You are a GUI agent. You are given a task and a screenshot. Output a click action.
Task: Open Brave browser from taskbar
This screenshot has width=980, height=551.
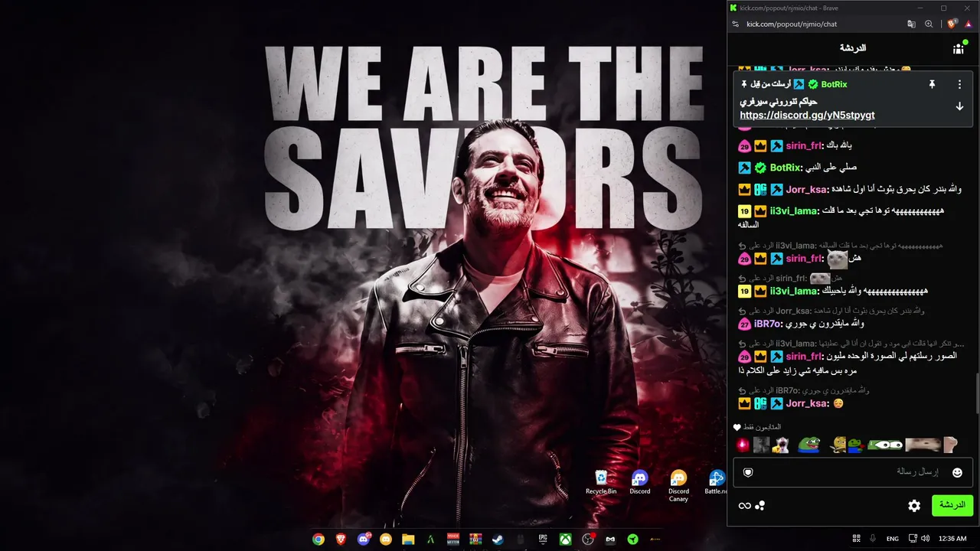tap(341, 539)
